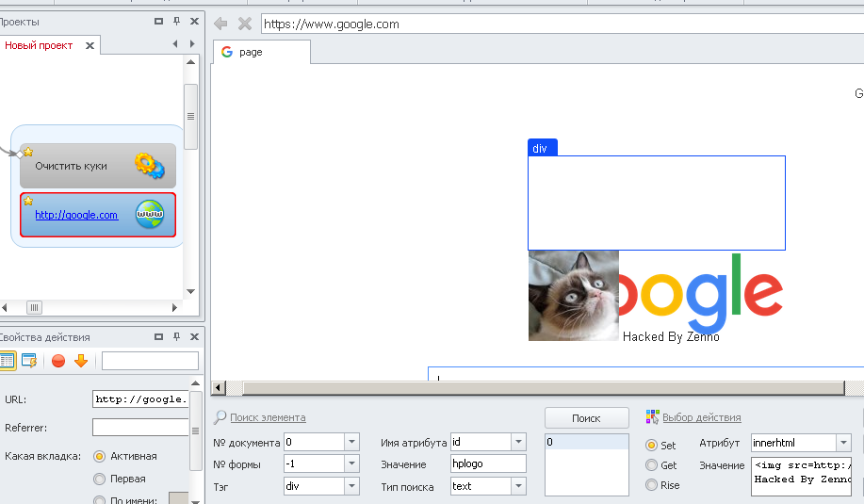The height and width of the screenshot is (504, 864).
Task: Select the Очистить куки action block
Action: point(98,166)
